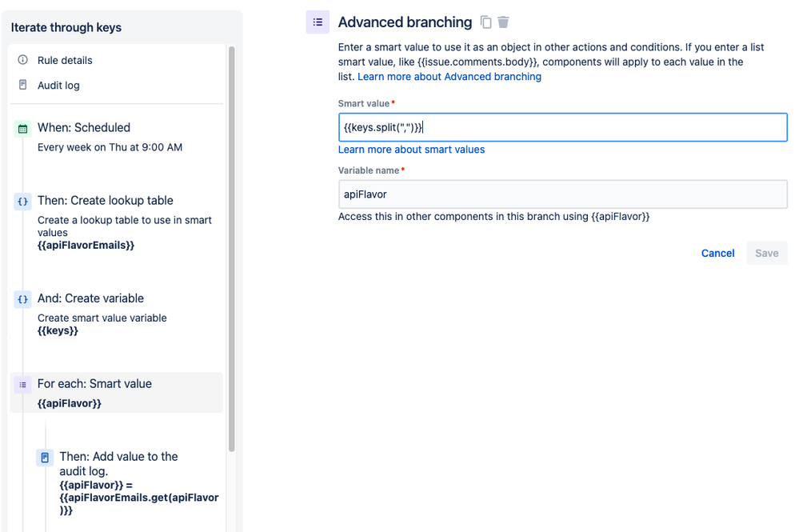This screenshot has width=799, height=532.
Task: Click the audit log action icon in branch
Action: (45, 458)
